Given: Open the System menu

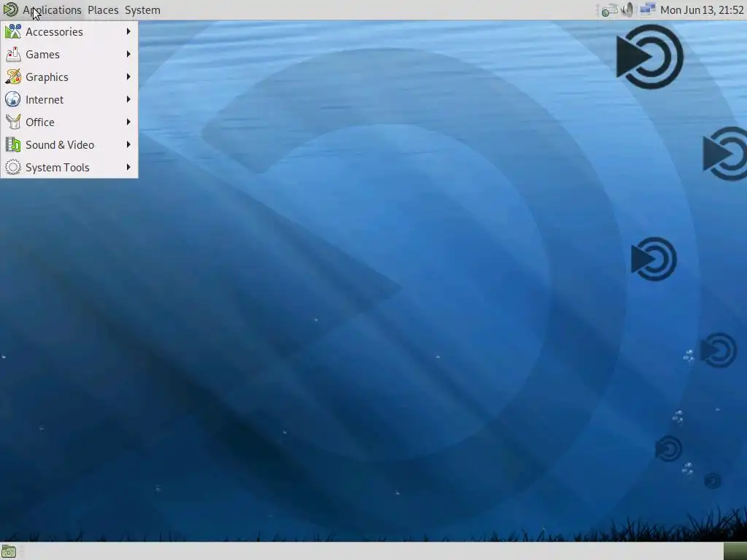Looking at the screenshot, I should coord(142,10).
